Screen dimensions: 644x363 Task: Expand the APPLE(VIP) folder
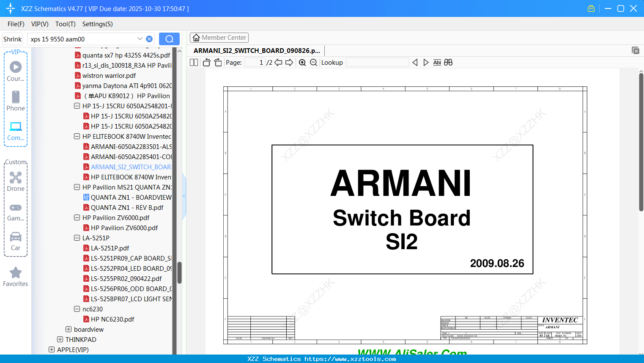(52, 349)
